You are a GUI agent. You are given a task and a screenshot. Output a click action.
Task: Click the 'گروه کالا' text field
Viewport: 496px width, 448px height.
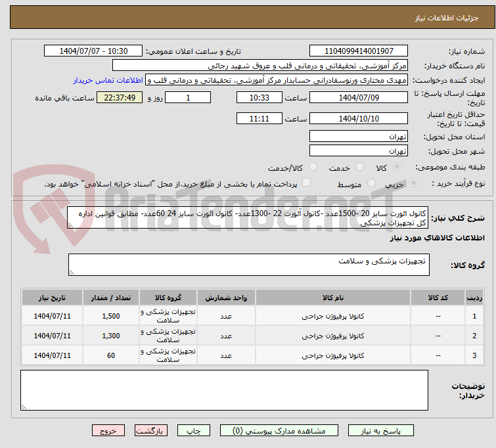248,265
